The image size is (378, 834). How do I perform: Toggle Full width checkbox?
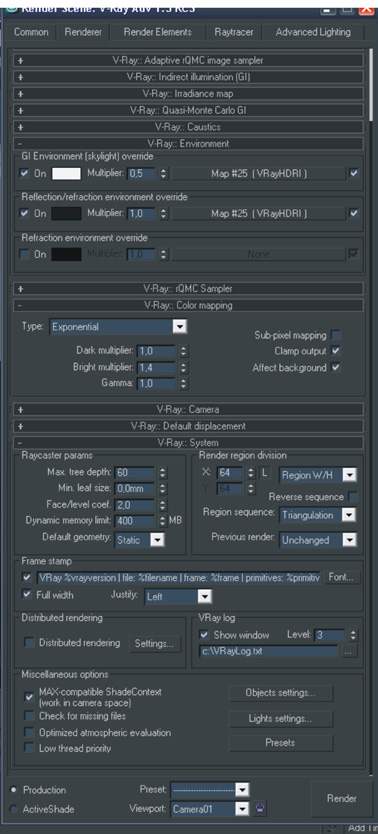[27, 594]
